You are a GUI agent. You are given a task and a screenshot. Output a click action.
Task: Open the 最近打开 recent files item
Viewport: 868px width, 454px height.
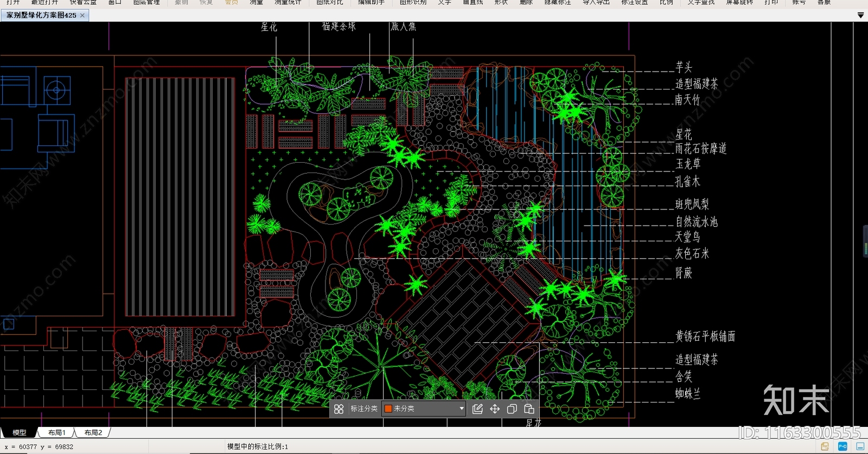(44, 3)
